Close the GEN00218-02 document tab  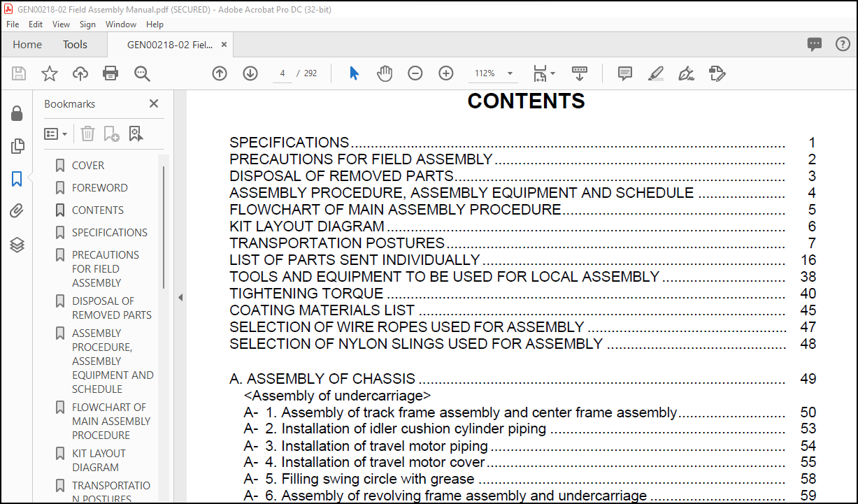[224, 44]
